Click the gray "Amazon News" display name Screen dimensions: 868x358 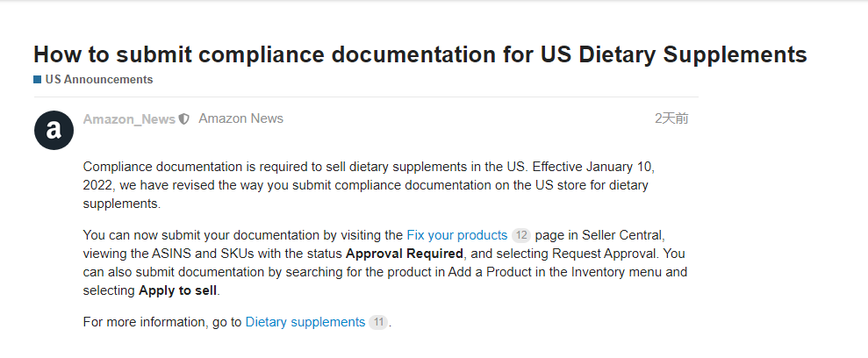tap(240, 118)
